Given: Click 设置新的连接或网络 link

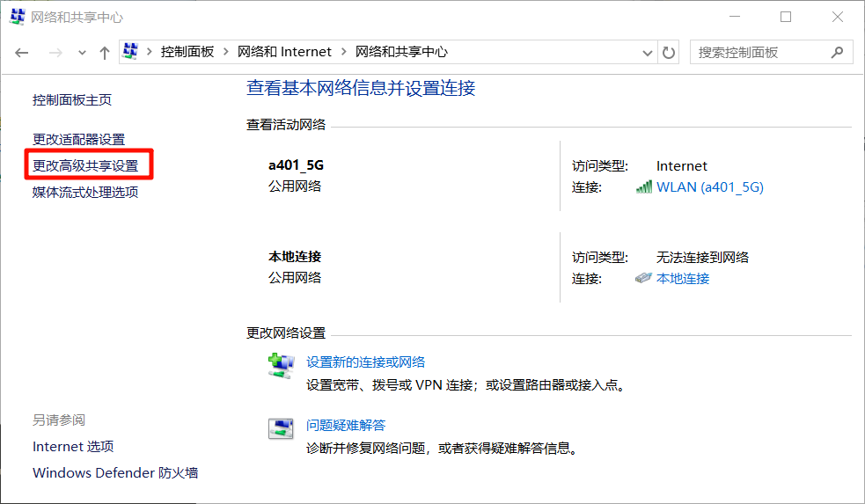Looking at the screenshot, I should (x=365, y=362).
